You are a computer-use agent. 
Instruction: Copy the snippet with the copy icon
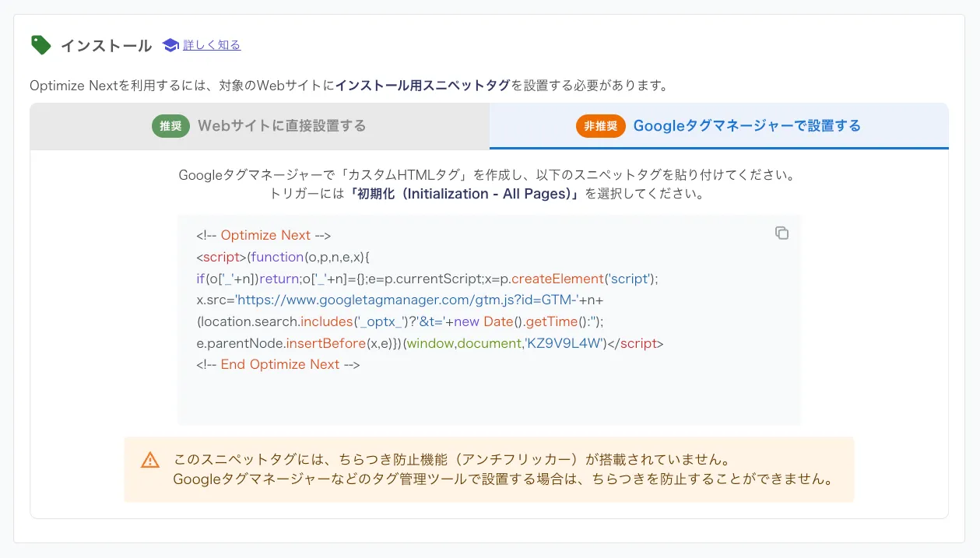(782, 233)
